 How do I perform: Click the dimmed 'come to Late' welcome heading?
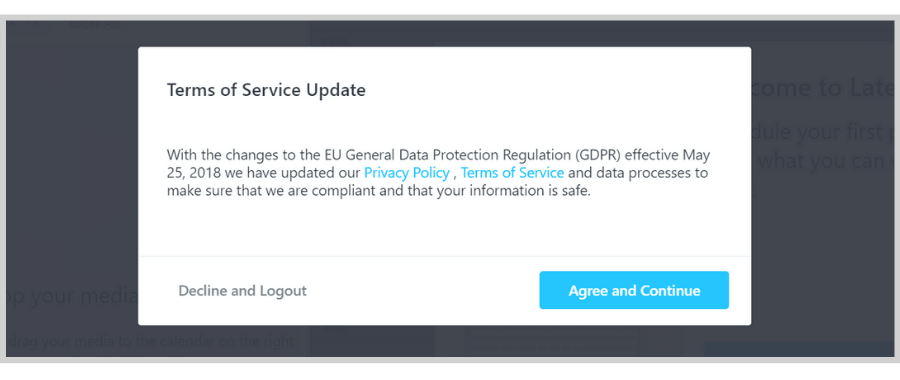click(823, 89)
